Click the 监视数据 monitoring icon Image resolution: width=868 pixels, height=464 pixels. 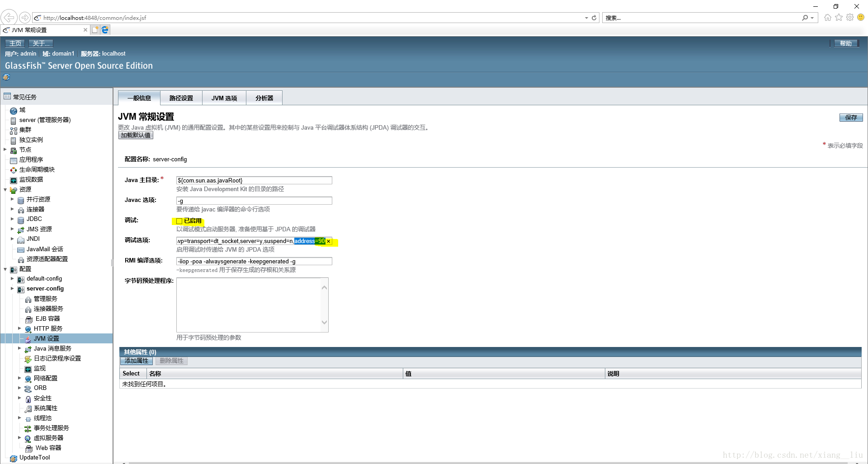[x=14, y=180]
